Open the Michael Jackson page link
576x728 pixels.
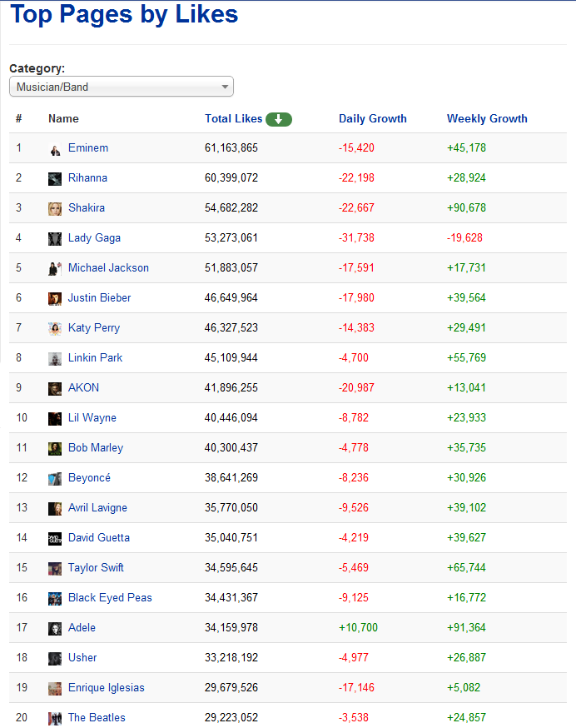pyautogui.click(x=108, y=268)
